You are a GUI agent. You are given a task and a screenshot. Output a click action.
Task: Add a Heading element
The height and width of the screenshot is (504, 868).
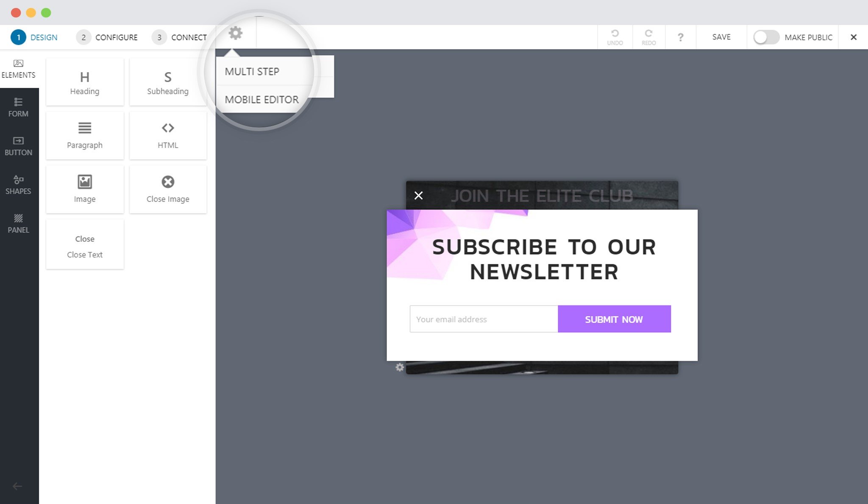coord(85,82)
